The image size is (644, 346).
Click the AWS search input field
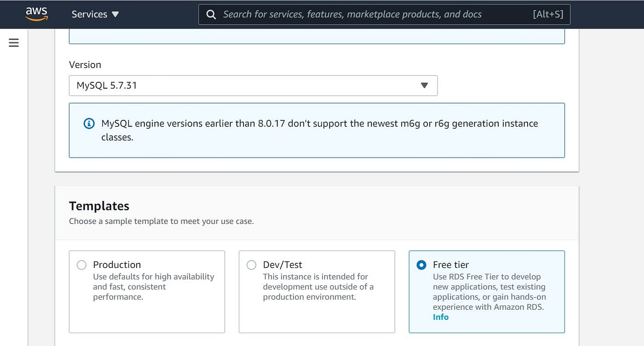(x=384, y=14)
